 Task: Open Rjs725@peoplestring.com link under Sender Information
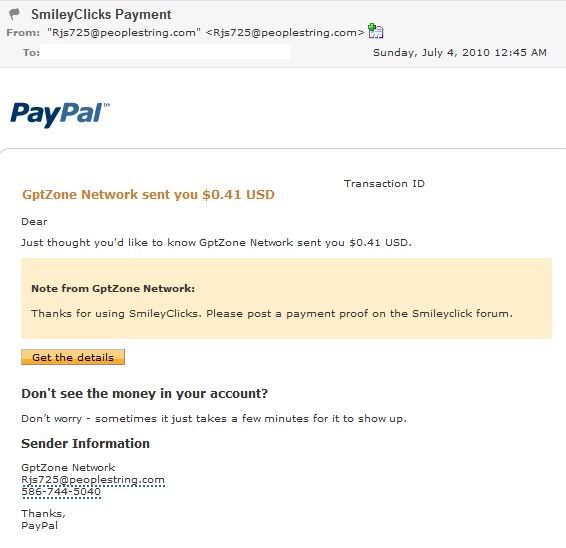pyautogui.click(x=93, y=480)
